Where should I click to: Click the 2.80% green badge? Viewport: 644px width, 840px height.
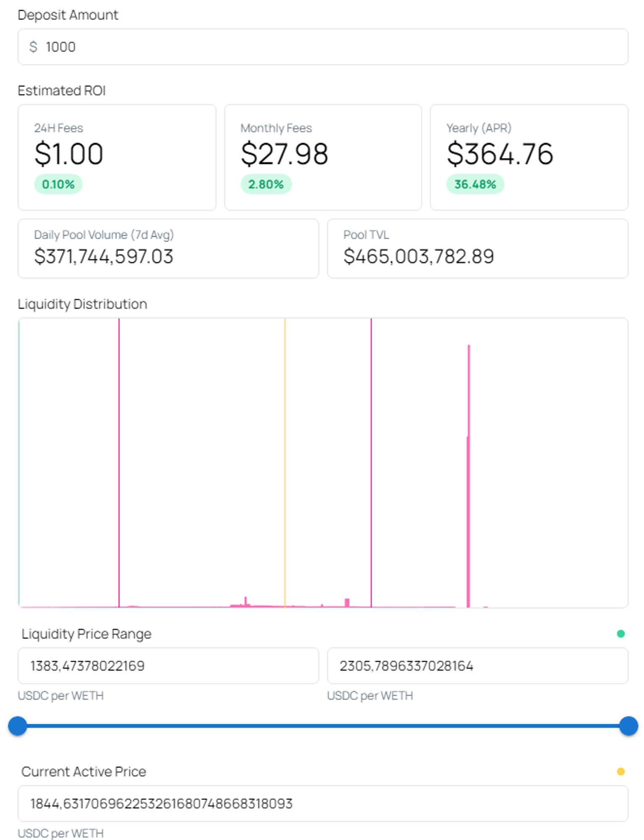pos(266,184)
